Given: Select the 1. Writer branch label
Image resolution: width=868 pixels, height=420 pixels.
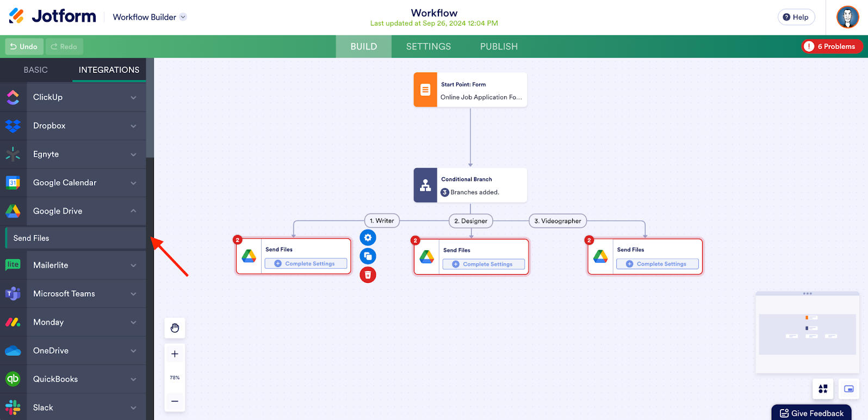Looking at the screenshot, I should tap(382, 221).
